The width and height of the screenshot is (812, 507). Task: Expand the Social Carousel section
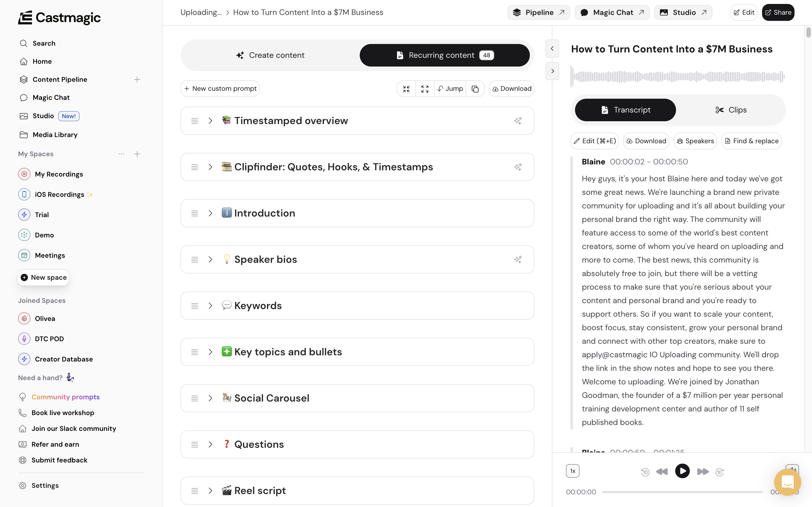coord(210,398)
